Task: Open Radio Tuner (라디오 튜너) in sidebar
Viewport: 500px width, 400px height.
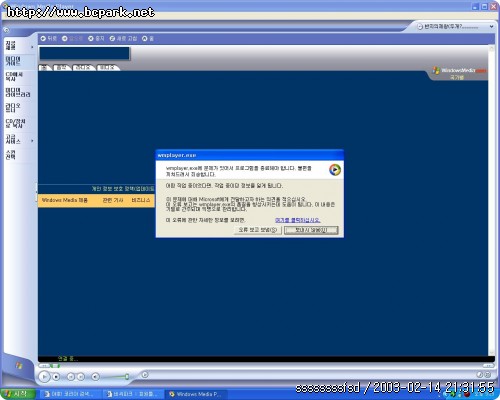Action: click(13, 107)
